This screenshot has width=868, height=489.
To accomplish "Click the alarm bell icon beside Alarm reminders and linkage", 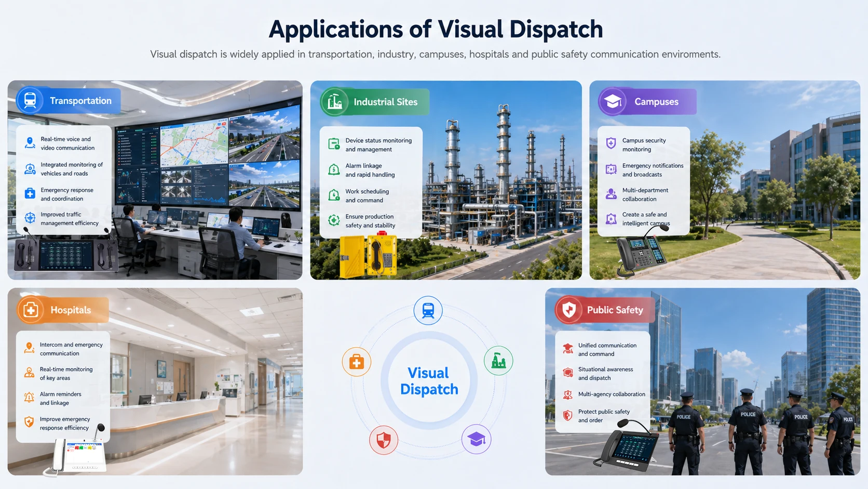I will point(29,398).
